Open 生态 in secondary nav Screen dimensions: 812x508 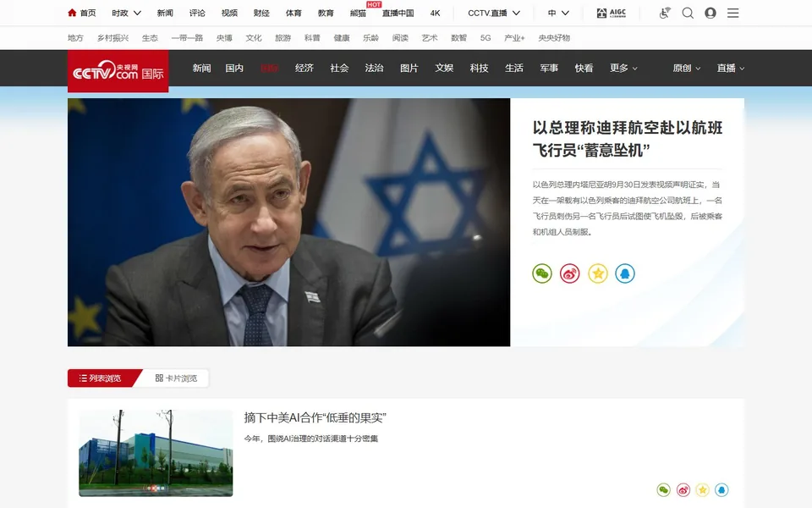coord(150,38)
